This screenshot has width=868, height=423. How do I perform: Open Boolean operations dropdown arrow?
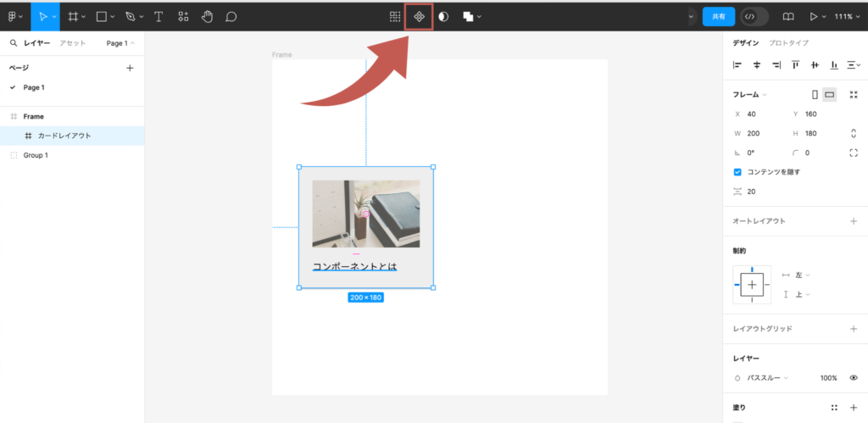click(x=479, y=17)
